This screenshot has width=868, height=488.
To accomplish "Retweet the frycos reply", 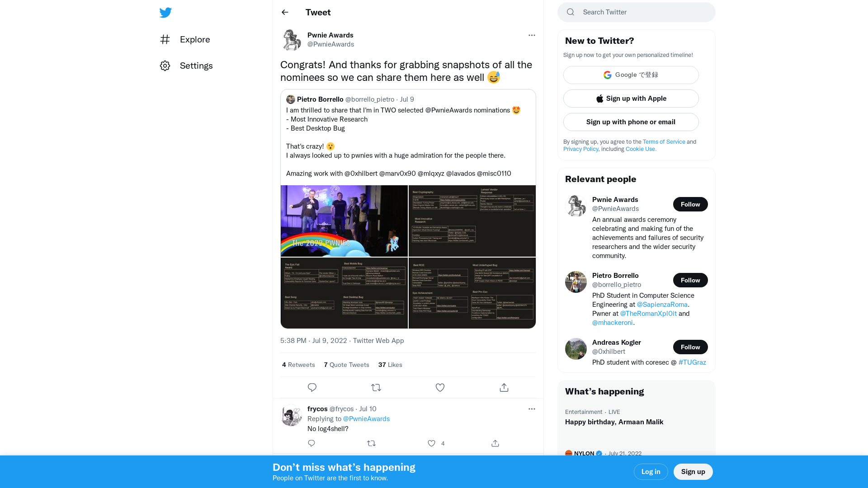I will pyautogui.click(x=372, y=443).
